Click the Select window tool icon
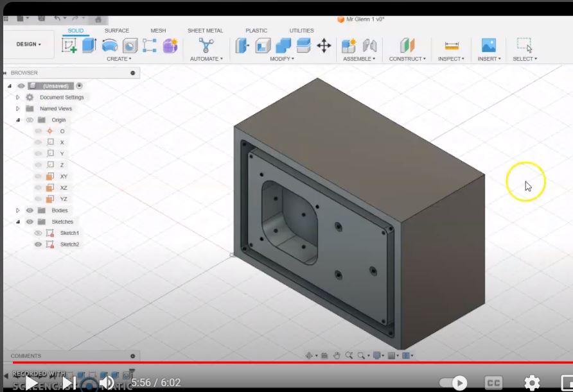 click(524, 46)
